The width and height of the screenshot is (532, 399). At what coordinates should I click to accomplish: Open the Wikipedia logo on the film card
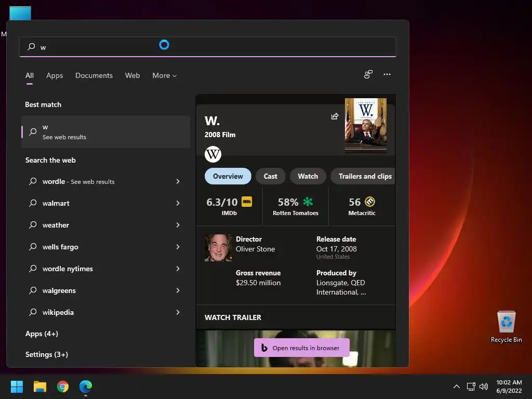coord(212,154)
